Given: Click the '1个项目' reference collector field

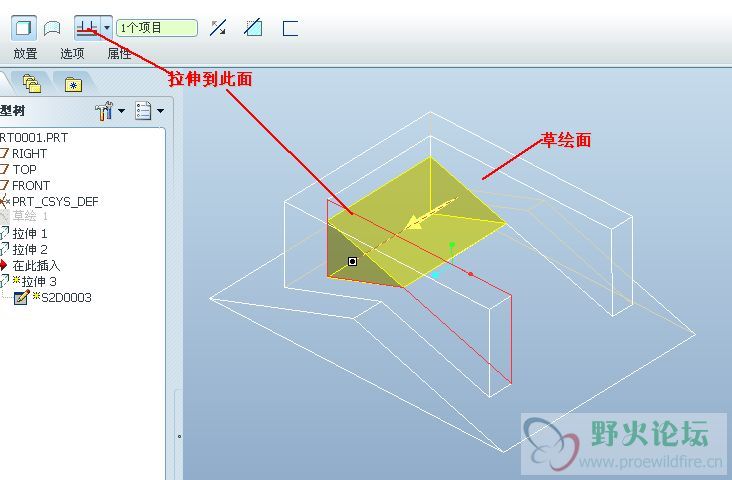Looking at the screenshot, I should pos(157,28).
